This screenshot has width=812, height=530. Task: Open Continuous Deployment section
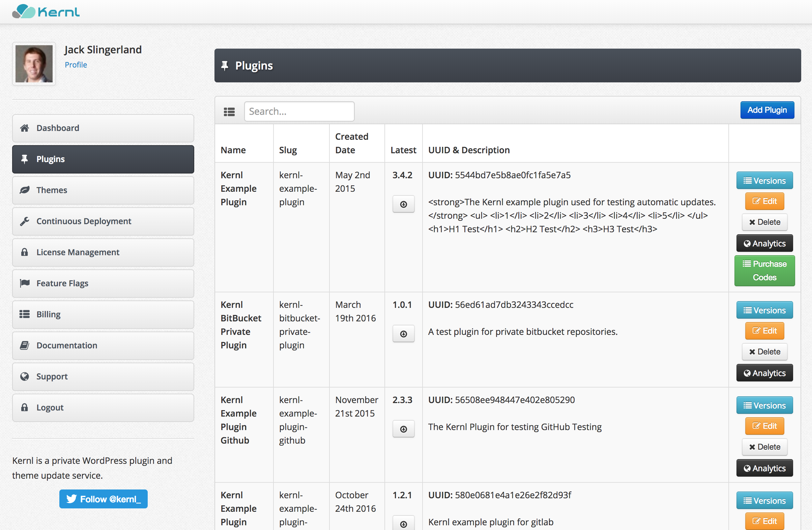pyautogui.click(x=103, y=221)
